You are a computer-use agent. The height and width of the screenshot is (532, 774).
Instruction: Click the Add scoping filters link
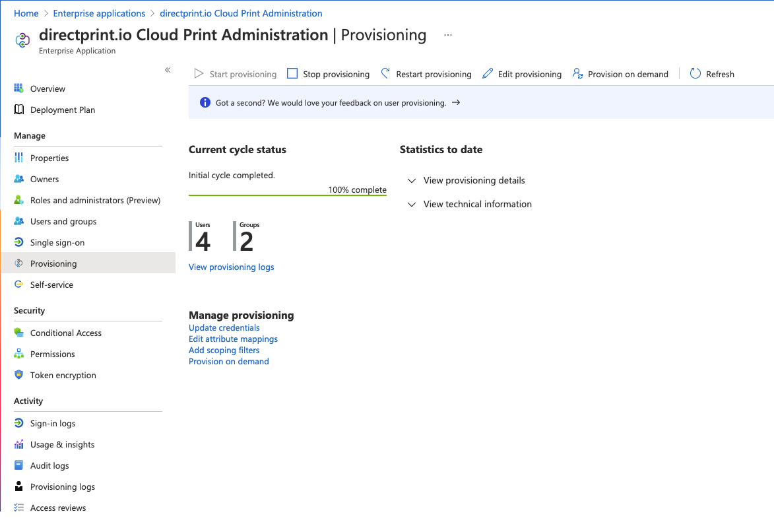(x=224, y=350)
